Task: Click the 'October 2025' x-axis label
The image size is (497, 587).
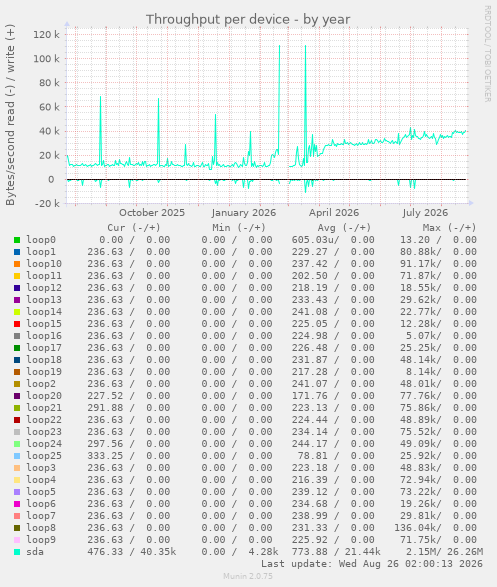Action: point(152,213)
